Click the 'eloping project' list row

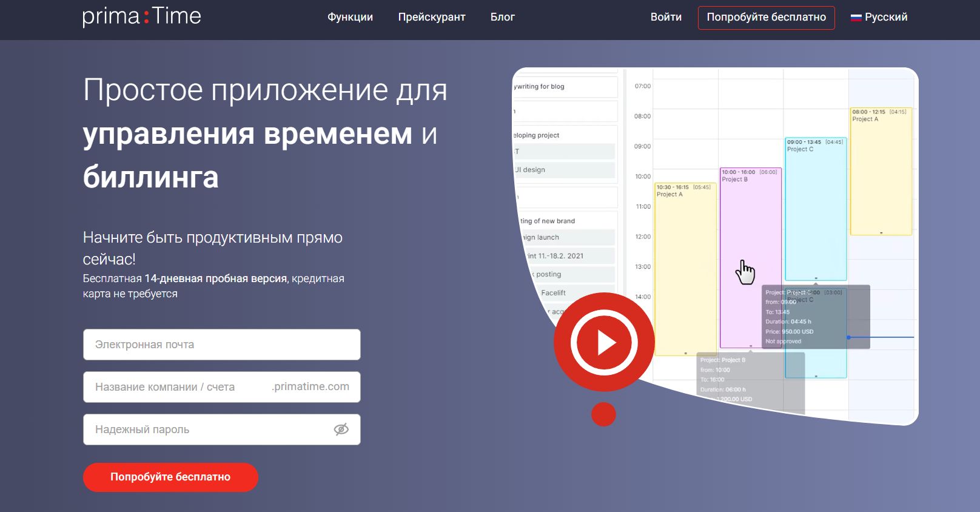tap(565, 135)
